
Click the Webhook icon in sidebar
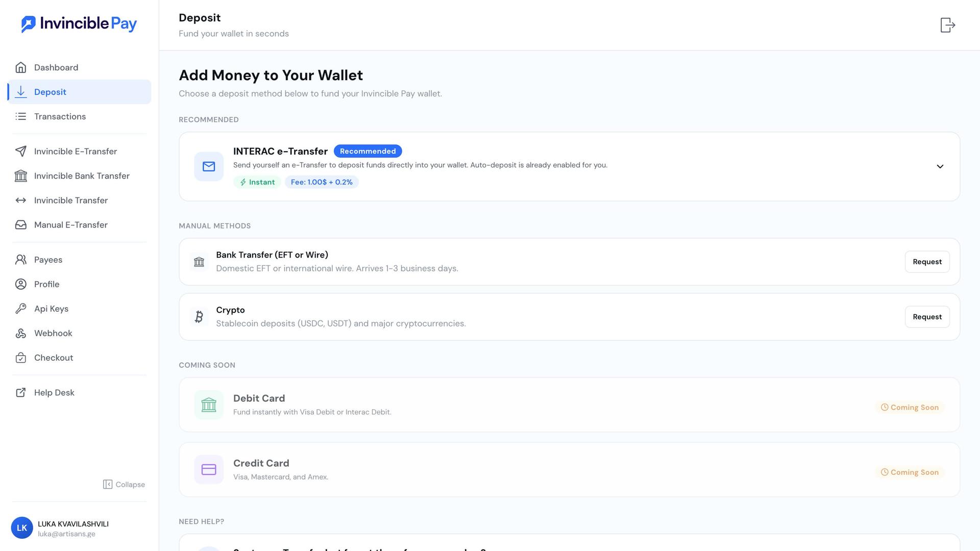21,333
